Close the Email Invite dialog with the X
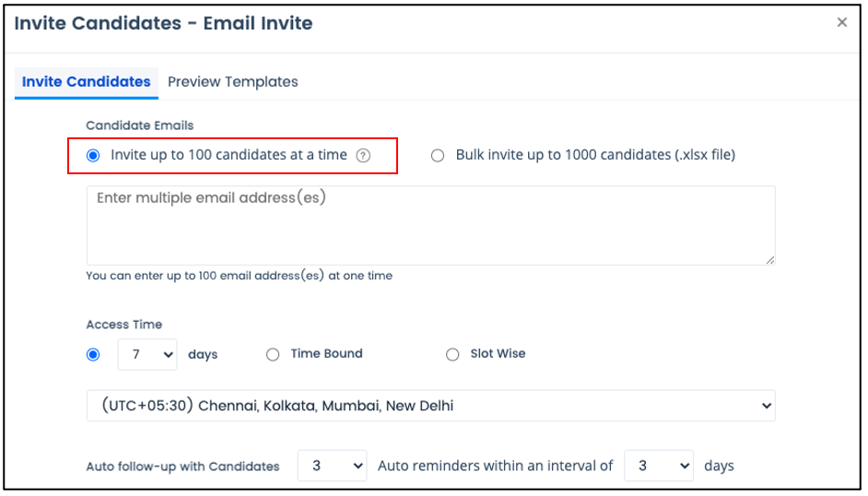868x496 pixels. coord(841,22)
